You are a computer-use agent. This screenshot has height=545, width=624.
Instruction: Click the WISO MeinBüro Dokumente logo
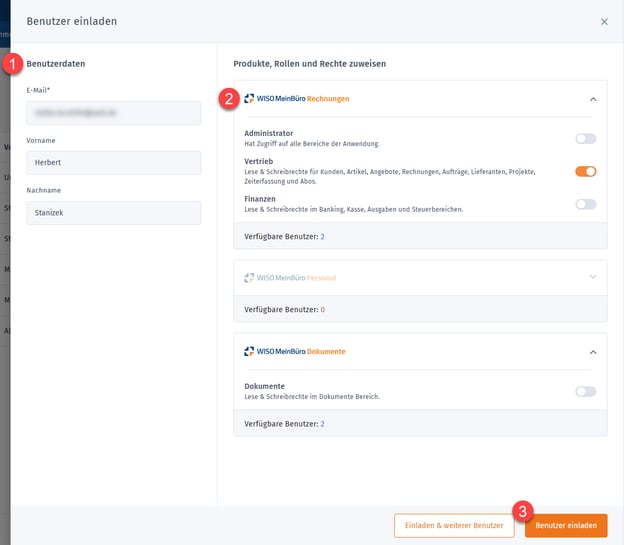294,352
